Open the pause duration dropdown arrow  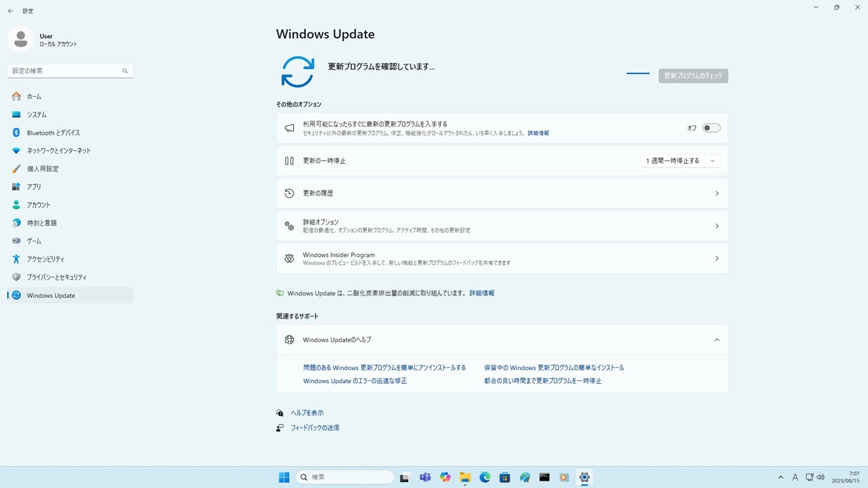[x=712, y=161]
